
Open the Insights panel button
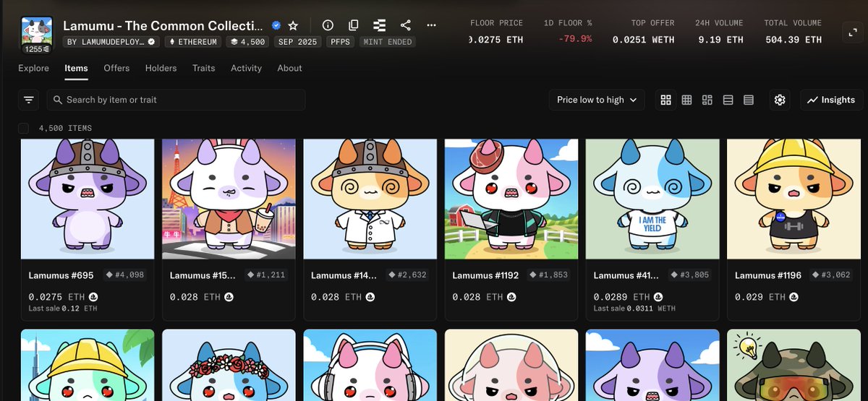tap(832, 100)
